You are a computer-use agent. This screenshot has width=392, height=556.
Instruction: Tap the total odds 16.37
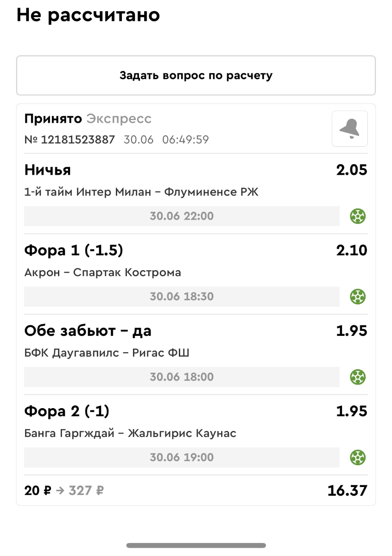pyautogui.click(x=347, y=491)
